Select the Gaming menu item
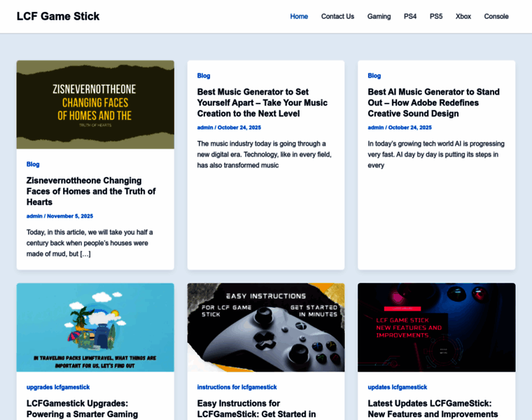The width and height of the screenshot is (532, 420). 379,16
